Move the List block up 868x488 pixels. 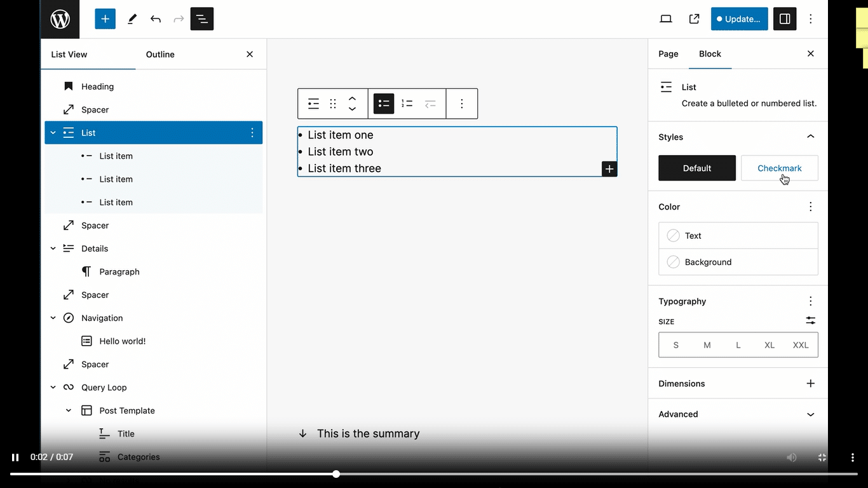click(352, 98)
